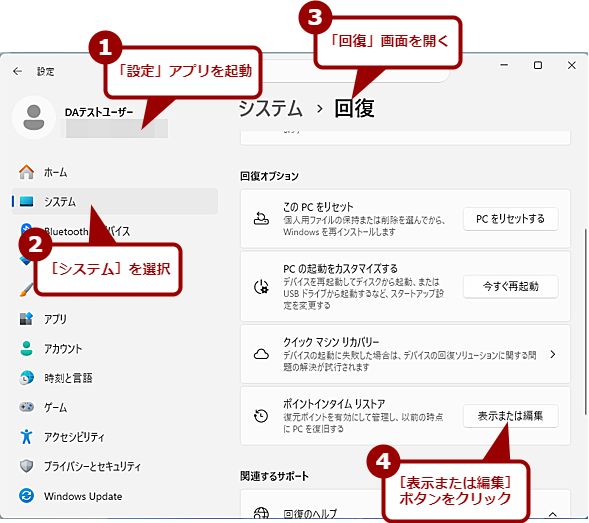Viewport: 589px width, 523px height.
Task: Open the アプリ icon in sidebar
Action: pyautogui.click(x=26, y=319)
